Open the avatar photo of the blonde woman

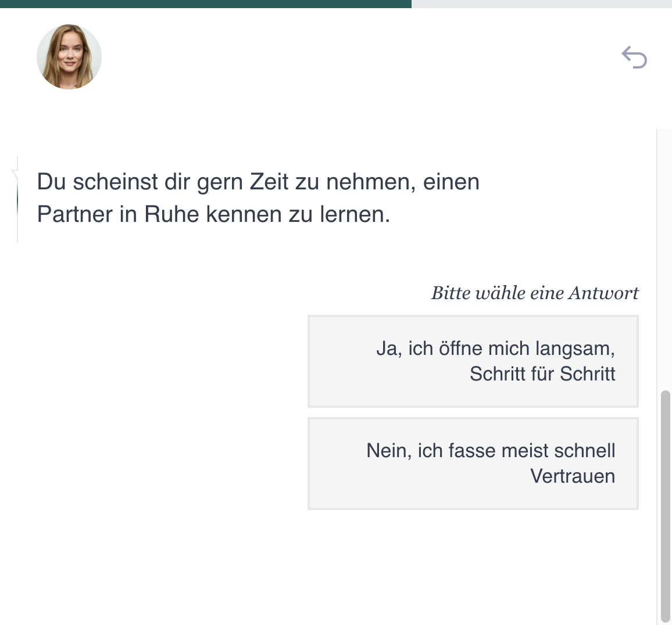coord(69,57)
